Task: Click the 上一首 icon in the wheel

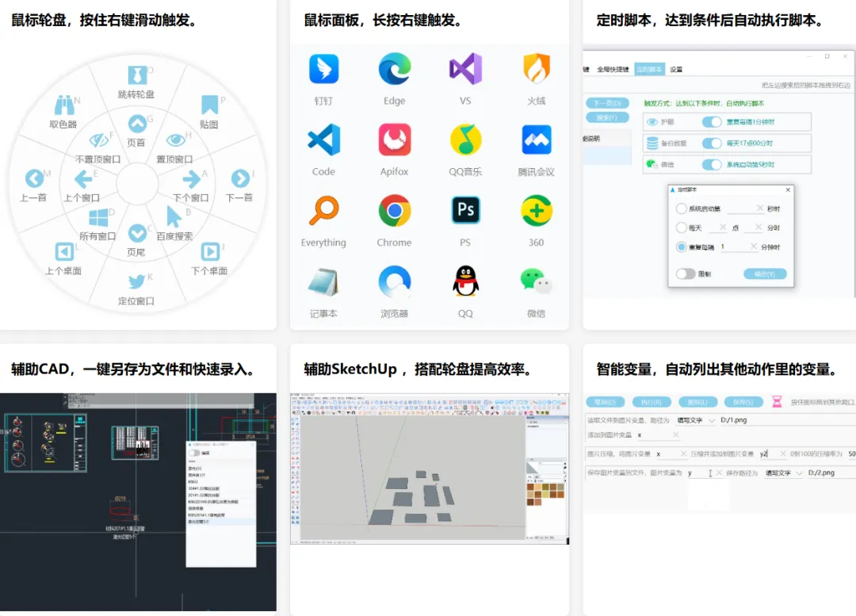Action: (x=34, y=178)
